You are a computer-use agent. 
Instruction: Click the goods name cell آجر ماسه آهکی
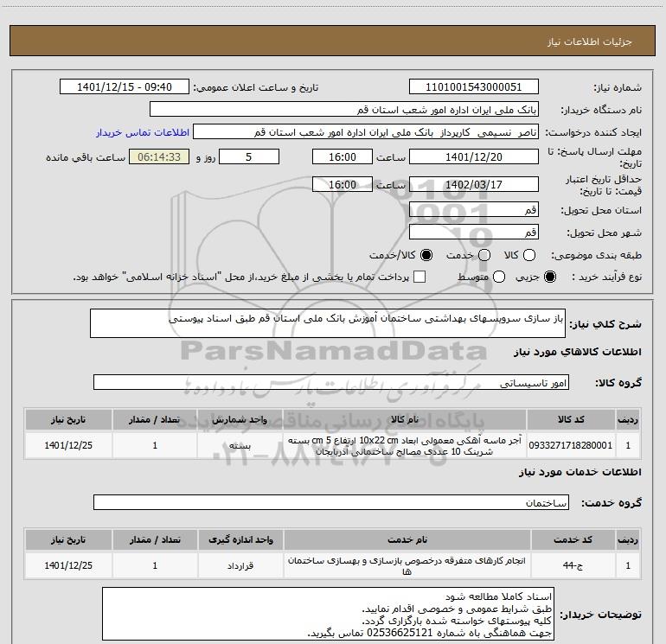[x=404, y=445]
